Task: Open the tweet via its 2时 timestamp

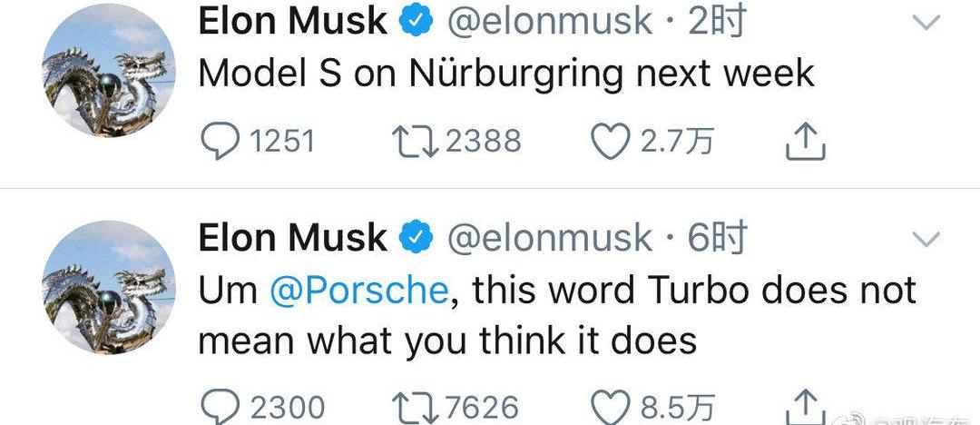Action: click(x=717, y=22)
